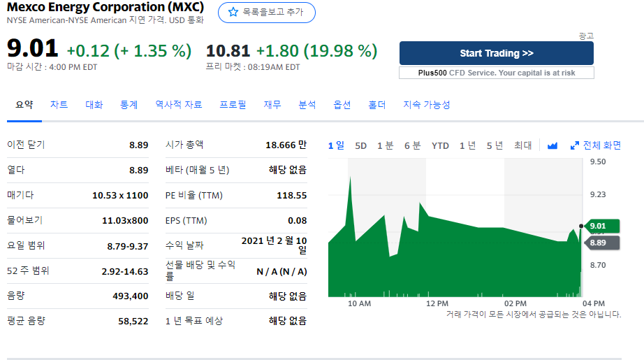
Task: Open the 프로필 profile tab
Action: tap(233, 105)
